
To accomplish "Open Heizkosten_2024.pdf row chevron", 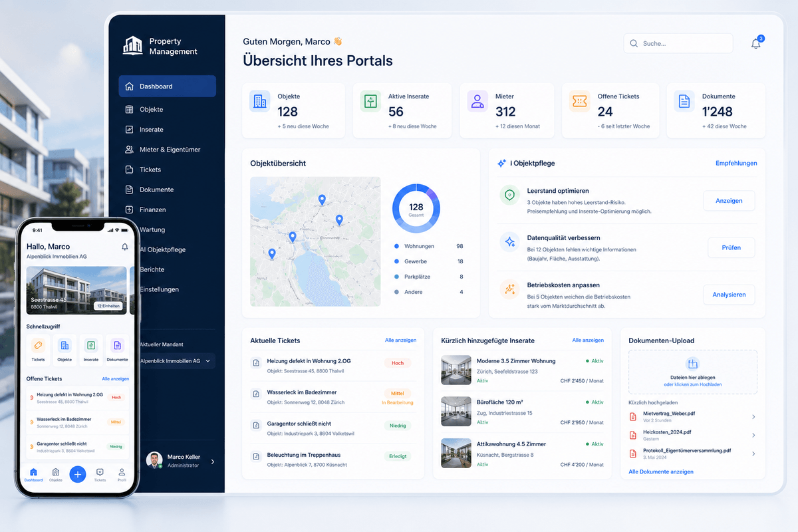I will (753, 435).
